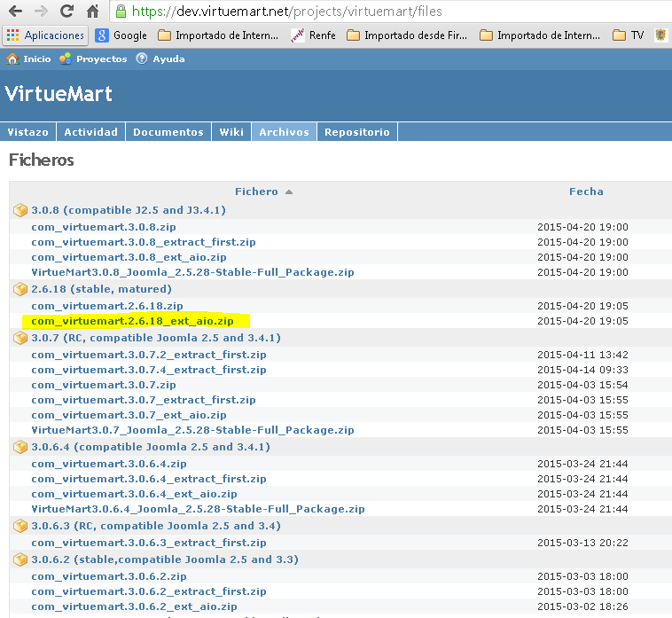Download VirtueMart3.0.8_Joomla_2.5.28-Stable-Full_Package.zip
This screenshot has height=618, width=672.
pos(193,272)
